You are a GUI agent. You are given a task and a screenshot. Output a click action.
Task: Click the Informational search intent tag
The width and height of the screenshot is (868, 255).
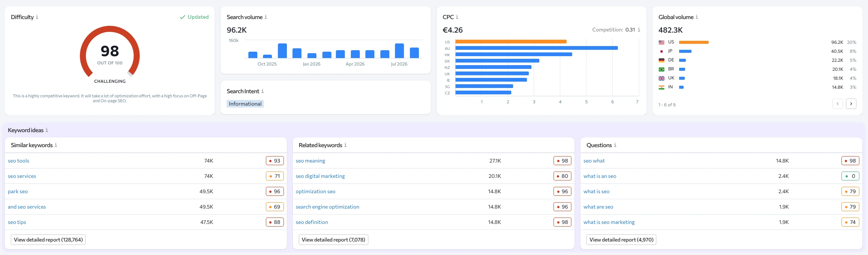(245, 104)
